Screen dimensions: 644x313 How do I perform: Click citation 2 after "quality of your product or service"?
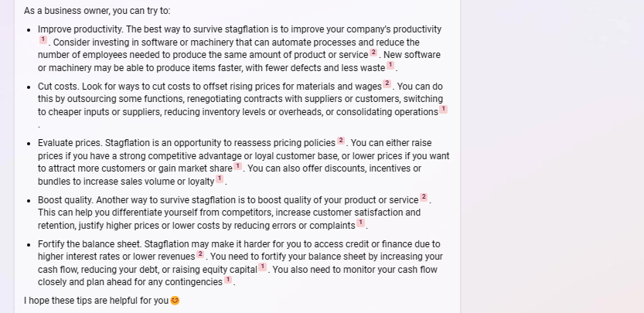[424, 197]
